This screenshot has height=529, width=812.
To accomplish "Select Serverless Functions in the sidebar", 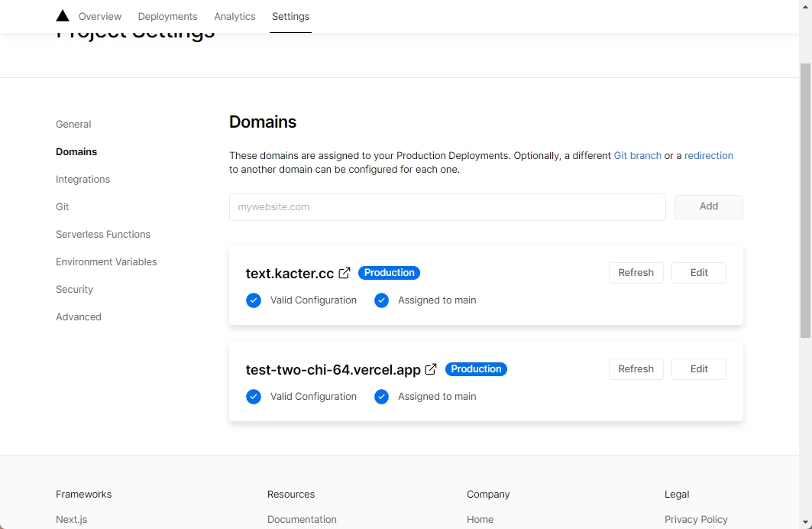I will pos(103,234).
